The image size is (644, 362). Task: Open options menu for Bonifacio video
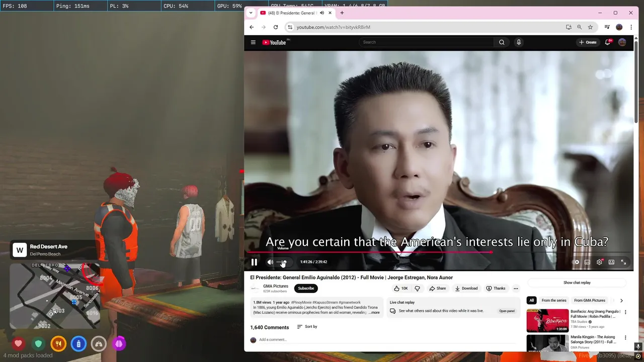[625, 312]
